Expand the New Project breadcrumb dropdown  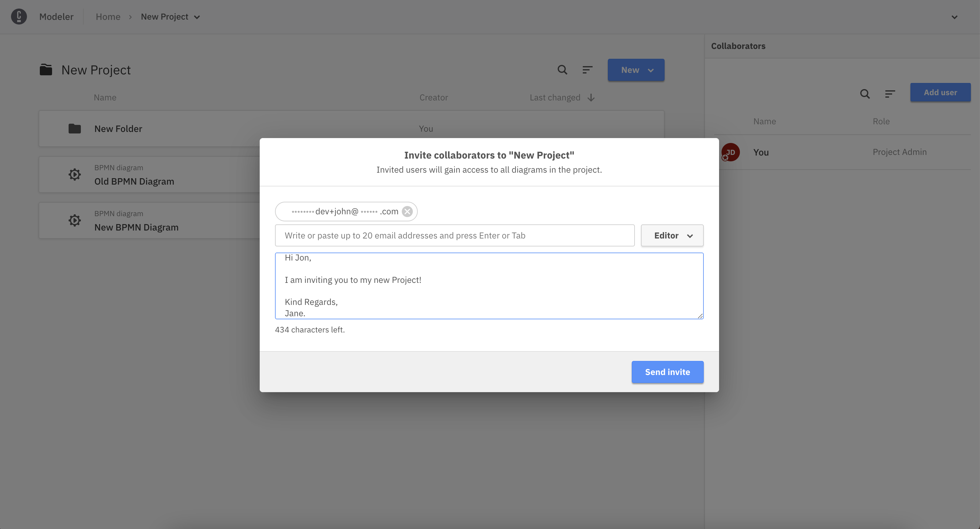tap(197, 17)
